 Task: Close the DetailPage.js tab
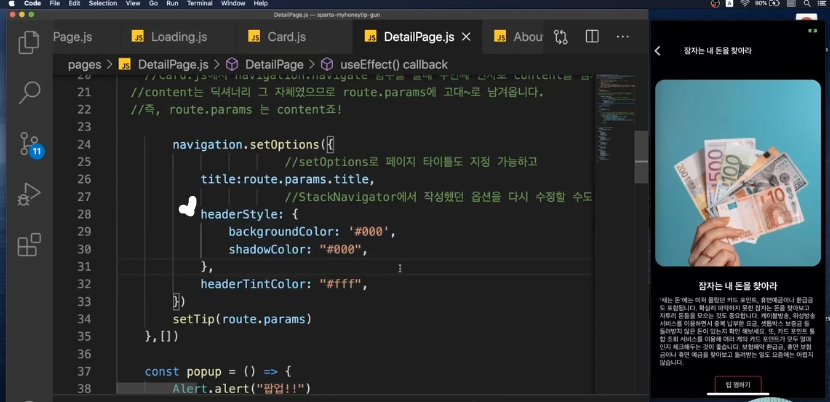click(x=466, y=37)
